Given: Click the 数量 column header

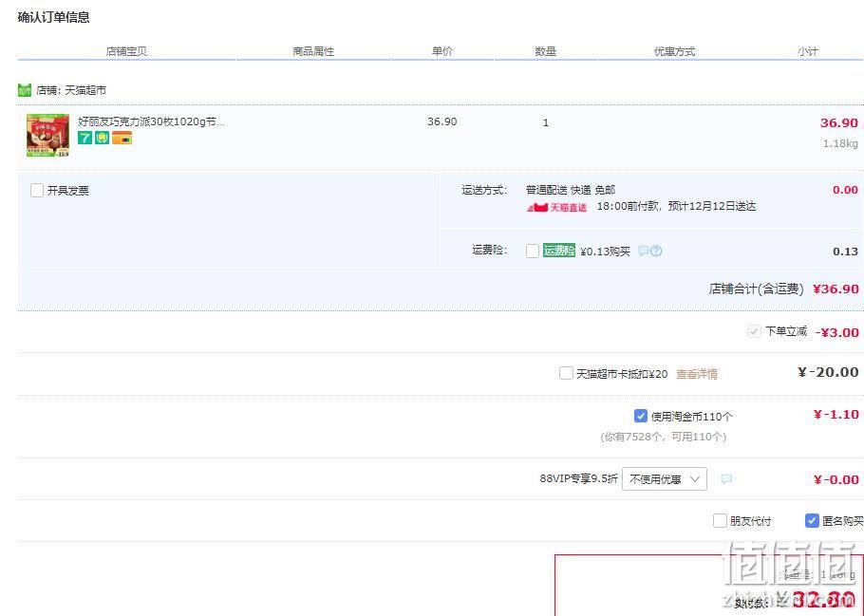Looking at the screenshot, I should (545, 51).
